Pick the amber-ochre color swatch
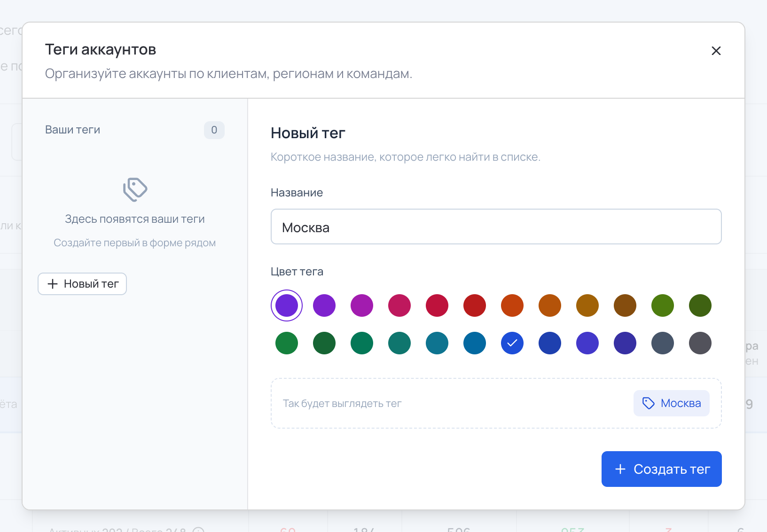 587,305
